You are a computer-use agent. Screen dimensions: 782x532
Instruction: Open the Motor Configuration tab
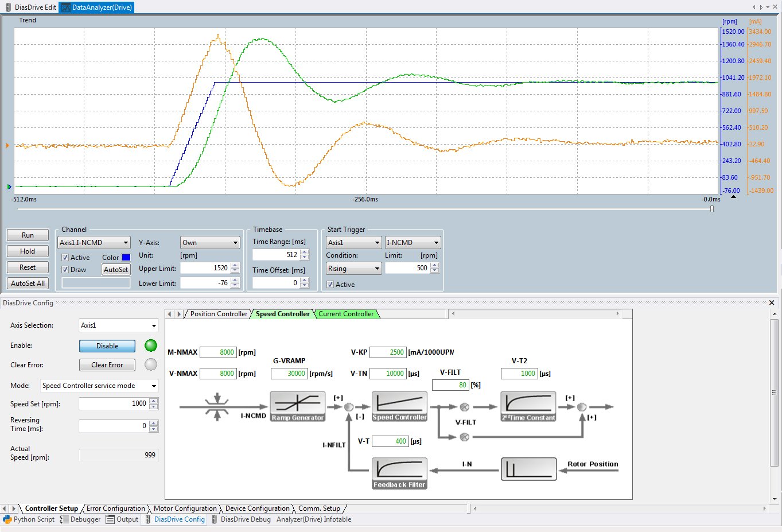(185, 508)
